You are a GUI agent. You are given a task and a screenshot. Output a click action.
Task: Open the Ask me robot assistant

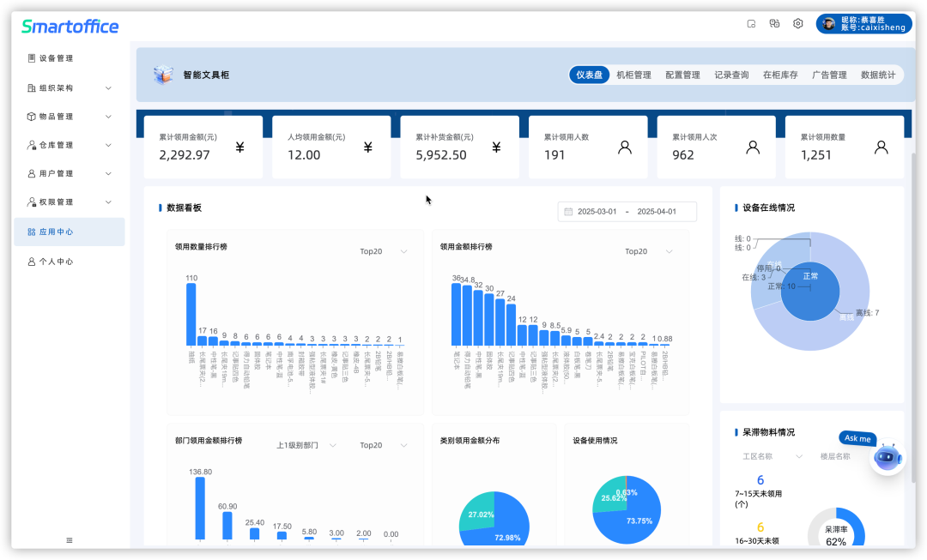click(x=888, y=456)
